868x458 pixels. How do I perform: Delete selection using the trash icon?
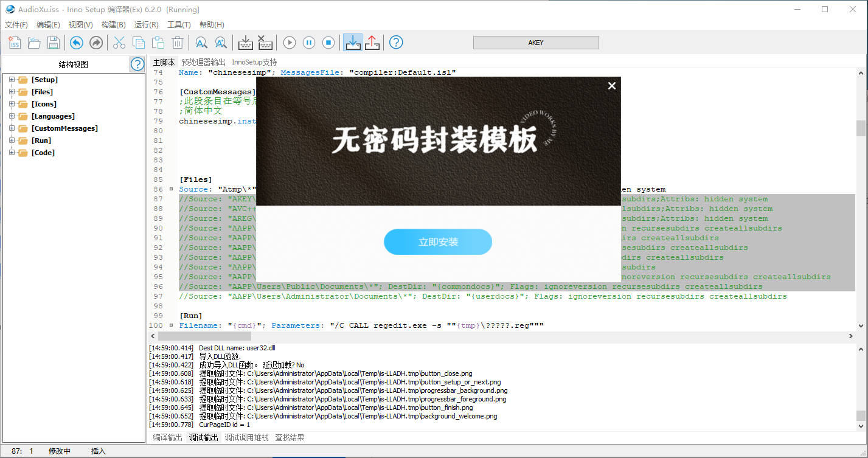click(x=177, y=43)
